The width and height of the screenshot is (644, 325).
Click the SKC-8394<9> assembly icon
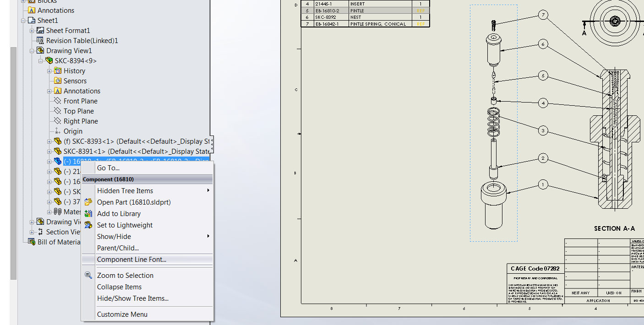(49, 60)
